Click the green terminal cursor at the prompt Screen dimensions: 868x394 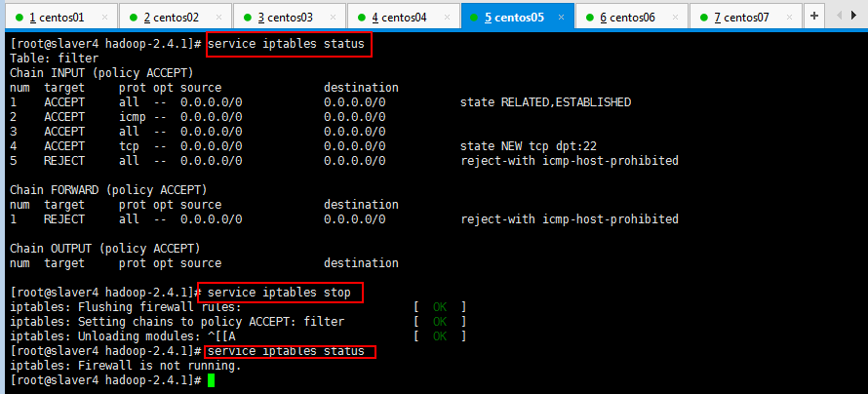click(211, 380)
